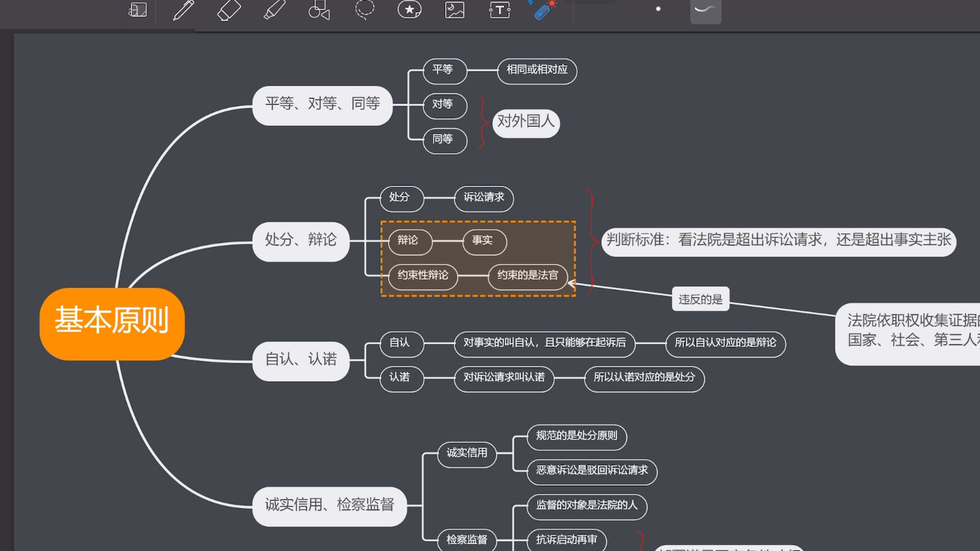Click the 恶意诉讼是驳回诉讼请求 node
The height and width of the screenshot is (551, 980).
592,472
